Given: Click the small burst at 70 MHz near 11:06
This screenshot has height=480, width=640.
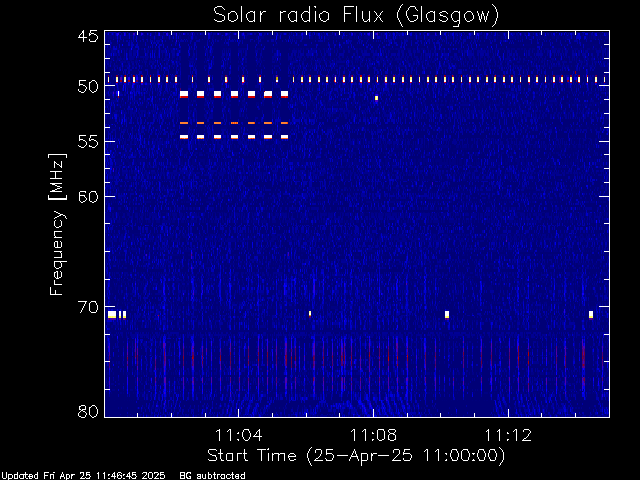Looking at the screenshot, I should (x=310, y=313).
